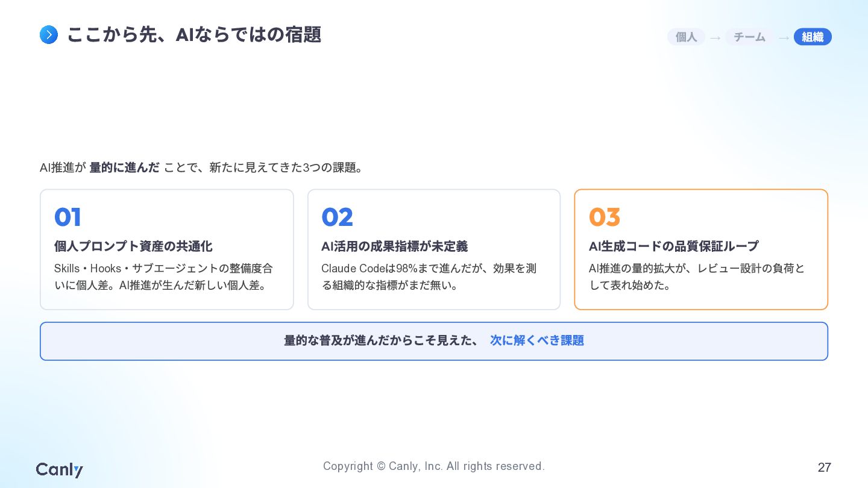Click the Copyright Canly, Inc. footer text
The height and width of the screenshot is (488, 868).
(434, 466)
